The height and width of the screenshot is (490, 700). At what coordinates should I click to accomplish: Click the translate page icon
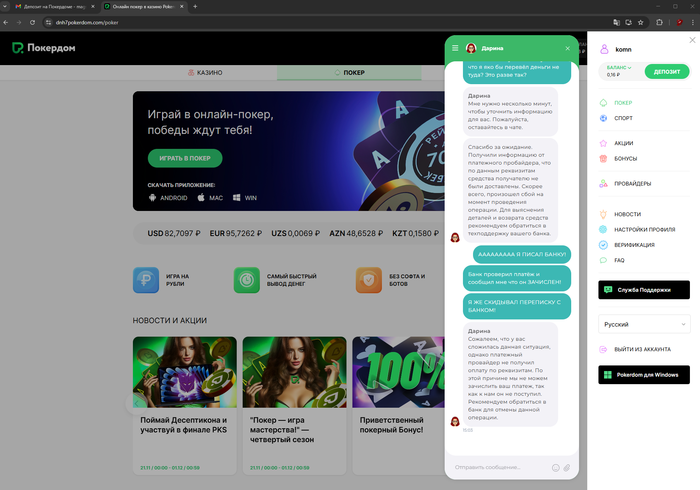(617, 22)
